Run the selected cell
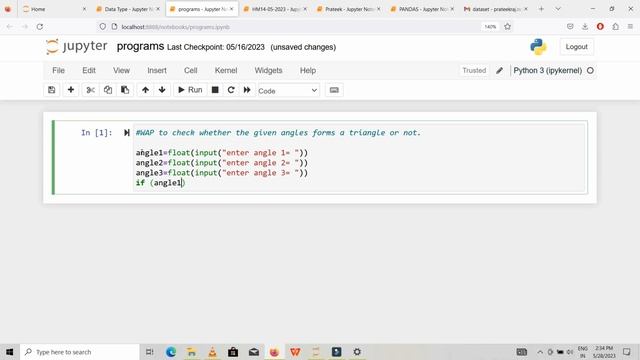Image resolution: width=640 pixels, height=360 pixels. tap(190, 90)
